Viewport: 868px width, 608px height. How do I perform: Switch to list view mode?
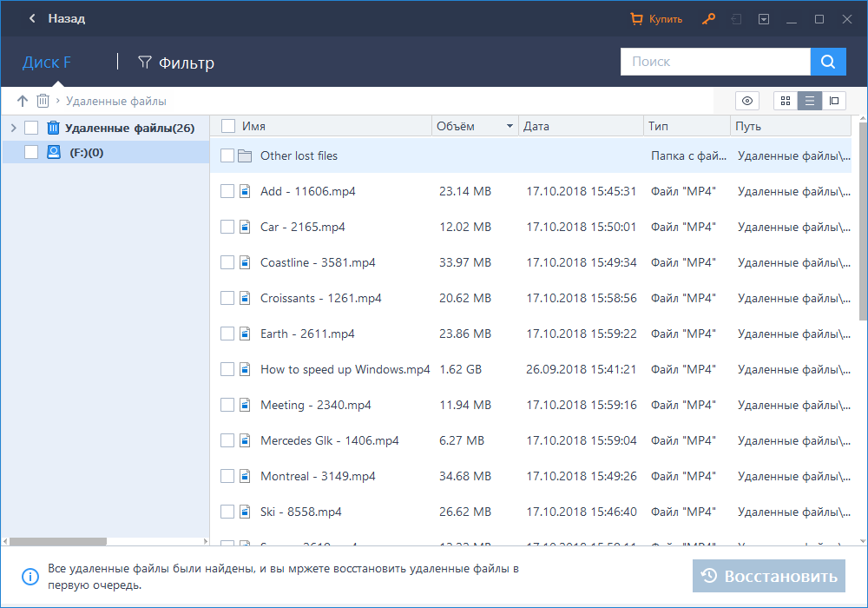pos(810,101)
